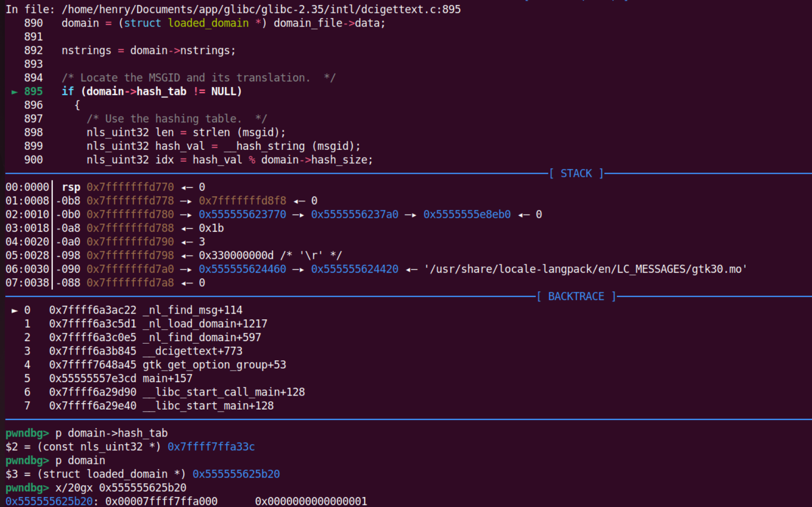Click the __libc_start_main+128 frame
This screenshot has height=507, width=812.
(x=208, y=406)
